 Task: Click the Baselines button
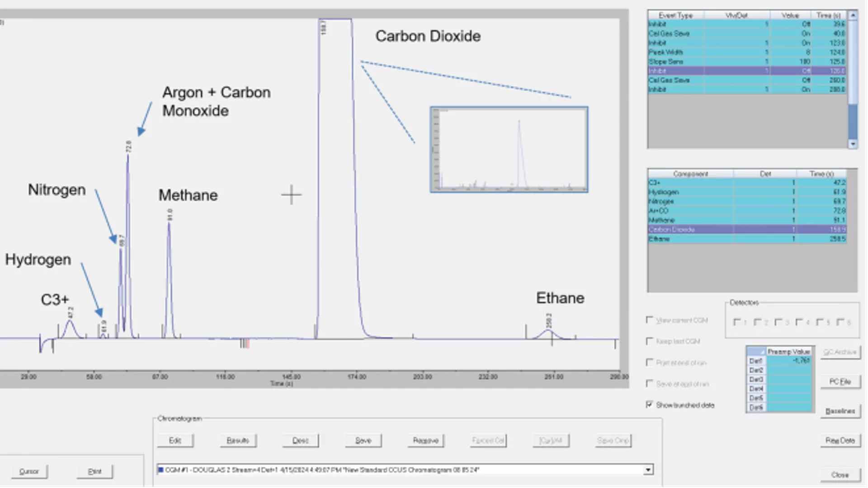[x=840, y=411]
